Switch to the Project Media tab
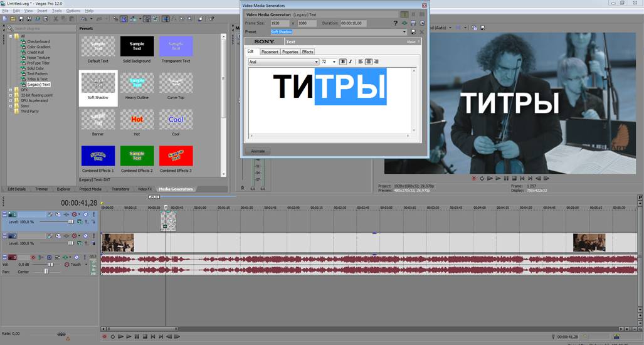 [90, 189]
